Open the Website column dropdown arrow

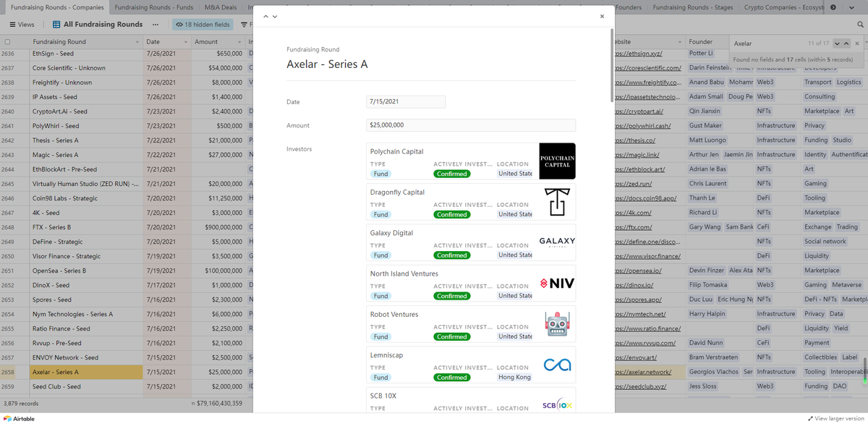pyautogui.click(x=678, y=42)
